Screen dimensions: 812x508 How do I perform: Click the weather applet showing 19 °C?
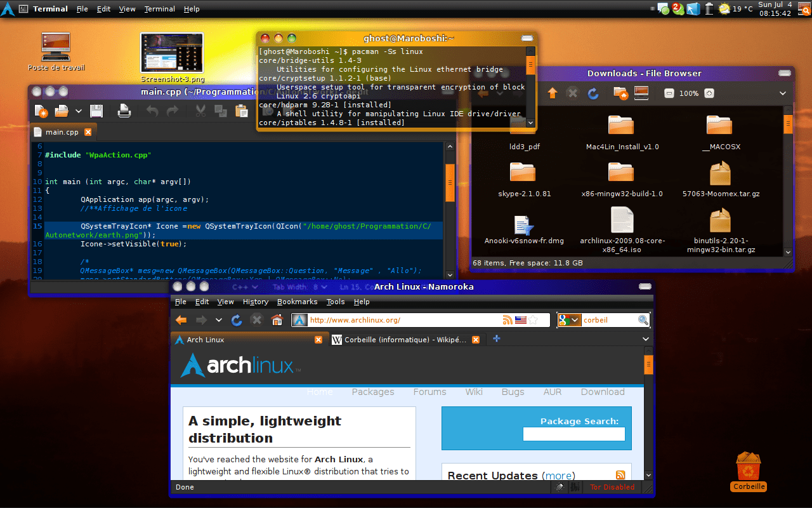point(735,9)
